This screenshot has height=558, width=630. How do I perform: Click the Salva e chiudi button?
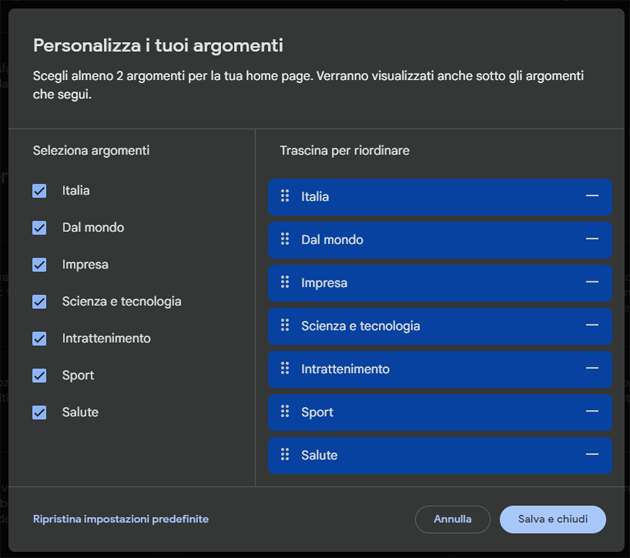553,520
